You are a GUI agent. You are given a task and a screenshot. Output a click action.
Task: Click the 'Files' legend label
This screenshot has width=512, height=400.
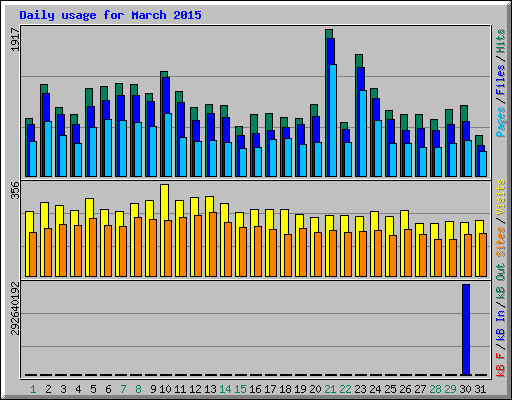(x=501, y=80)
